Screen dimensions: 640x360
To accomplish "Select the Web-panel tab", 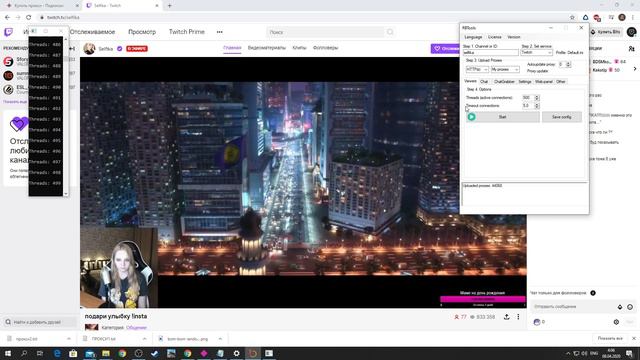I will pos(544,82).
